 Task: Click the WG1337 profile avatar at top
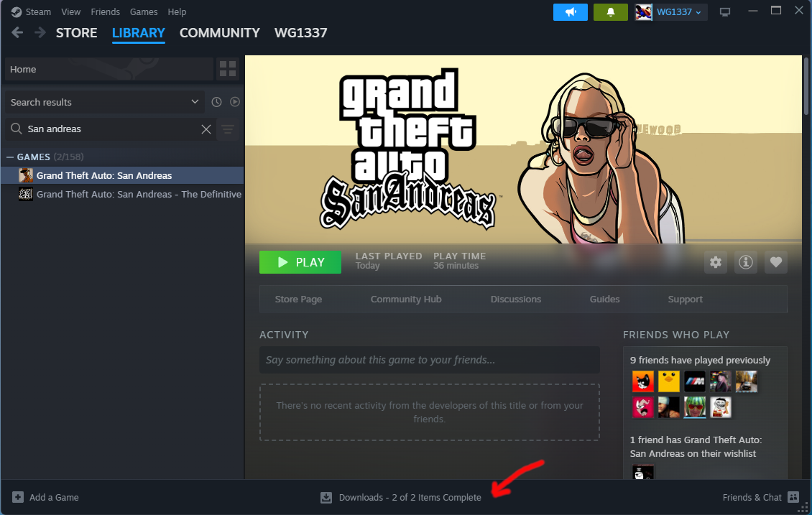point(644,12)
